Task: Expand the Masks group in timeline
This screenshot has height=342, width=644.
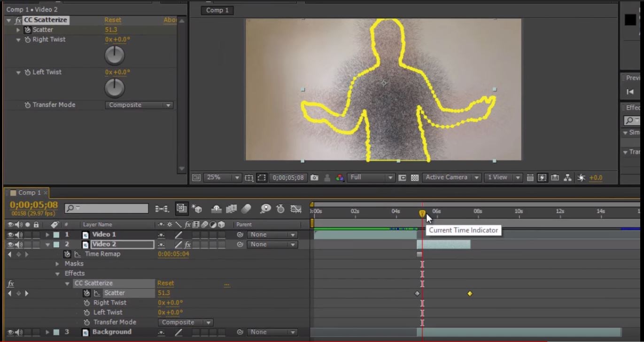Action: [58, 264]
